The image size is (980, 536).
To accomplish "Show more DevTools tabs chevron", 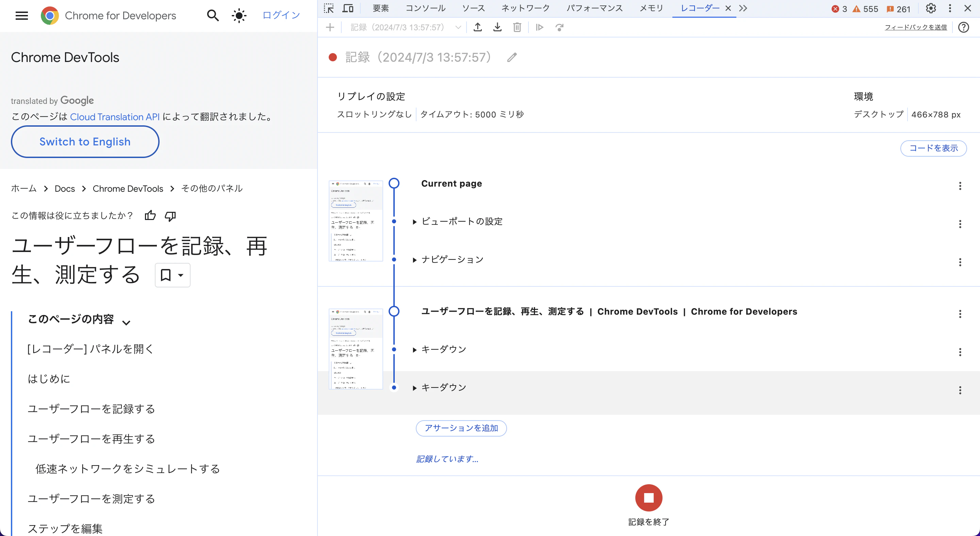I will click(743, 9).
